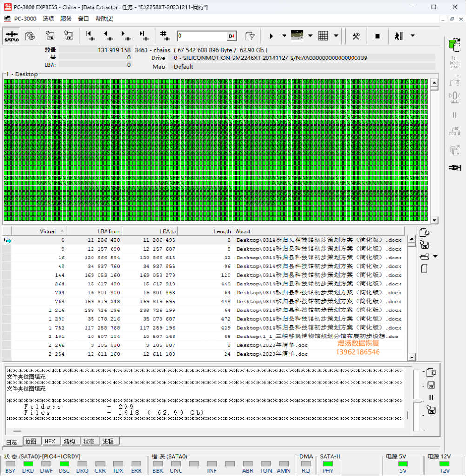Click the LBA from column header

tap(94, 231)
